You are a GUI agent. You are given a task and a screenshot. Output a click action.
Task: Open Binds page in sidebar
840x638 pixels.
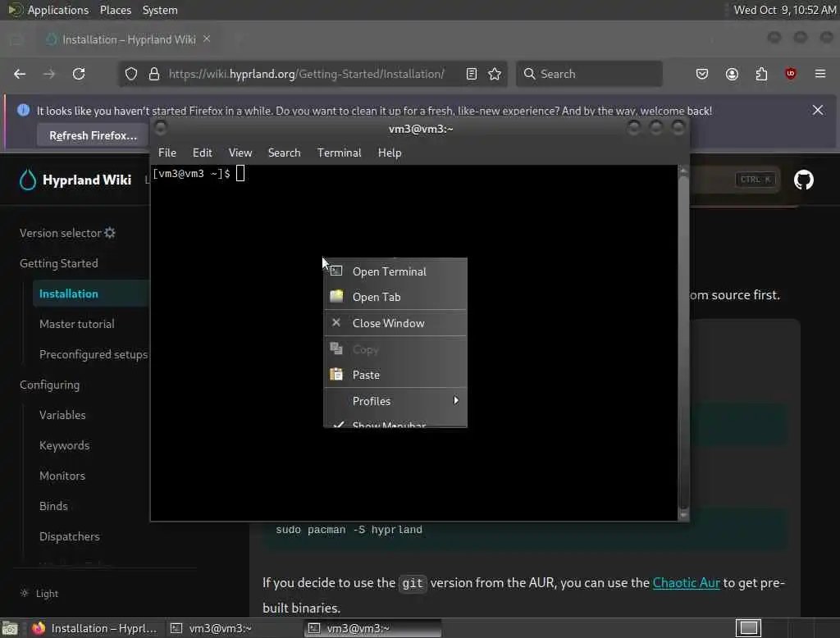coord(53,506)
